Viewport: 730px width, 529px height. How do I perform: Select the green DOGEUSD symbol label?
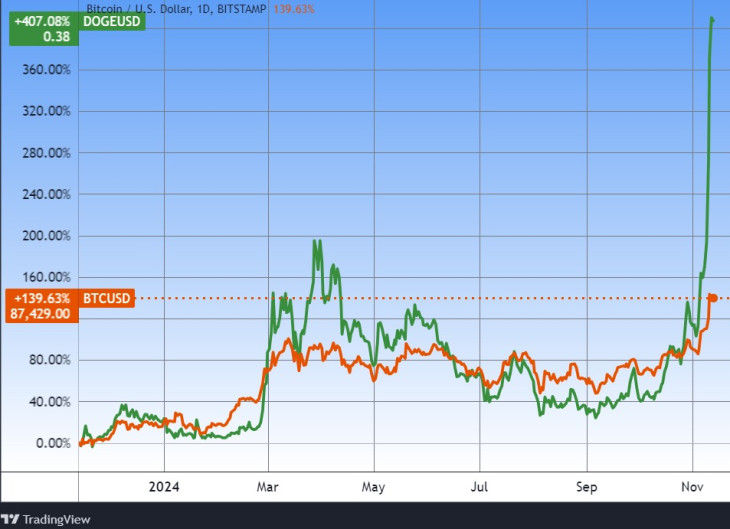pyautogui.click(x=112, y=21)
